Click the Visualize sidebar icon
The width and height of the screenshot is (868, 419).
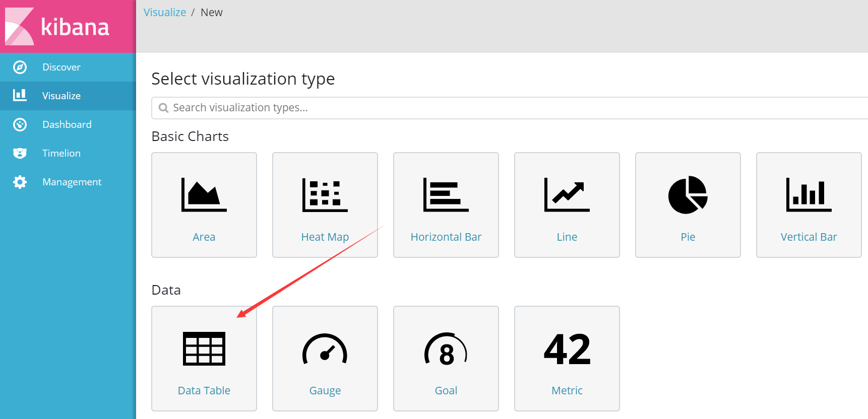20,95
